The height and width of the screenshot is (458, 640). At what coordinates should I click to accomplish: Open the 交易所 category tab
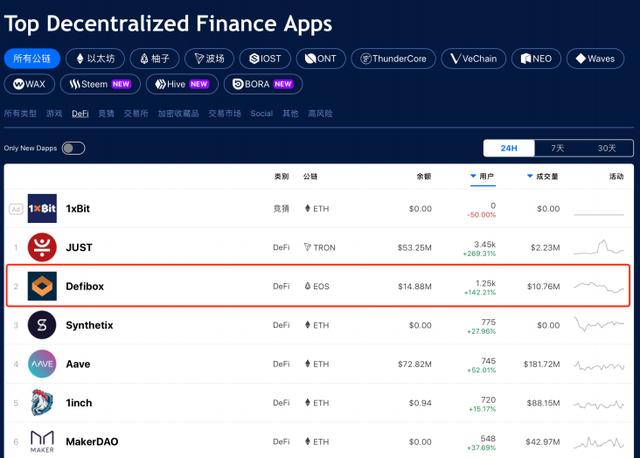136,113
